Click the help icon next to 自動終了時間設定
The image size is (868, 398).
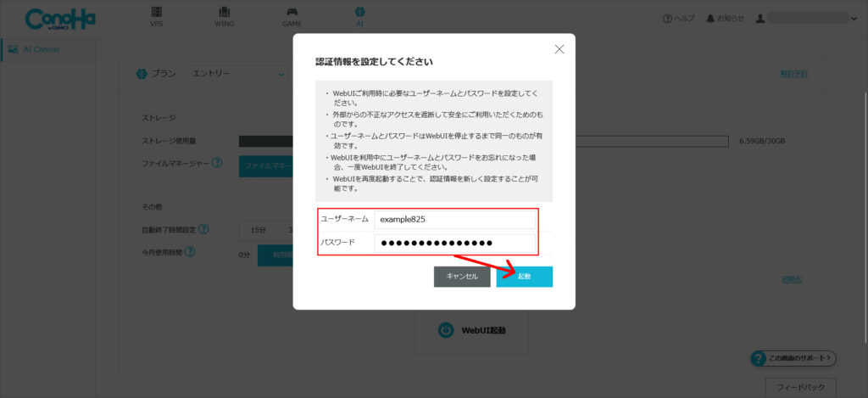tap(203, 228)
